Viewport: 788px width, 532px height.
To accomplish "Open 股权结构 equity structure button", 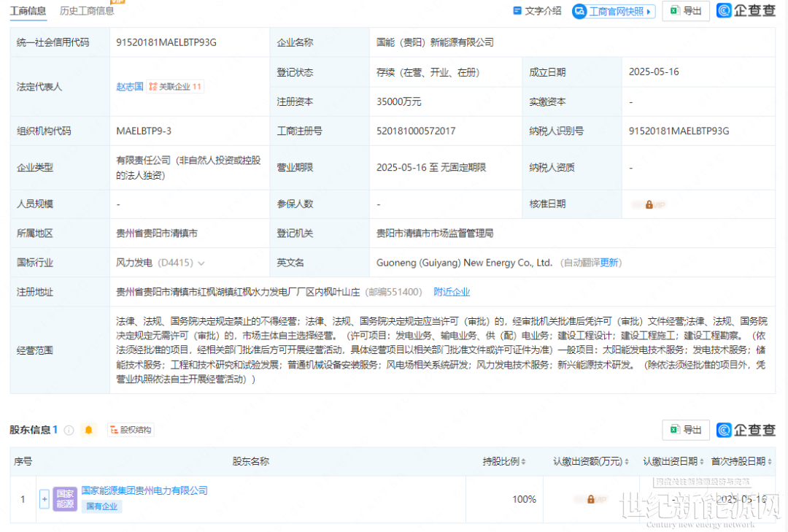I will click(x=131, y=430).
